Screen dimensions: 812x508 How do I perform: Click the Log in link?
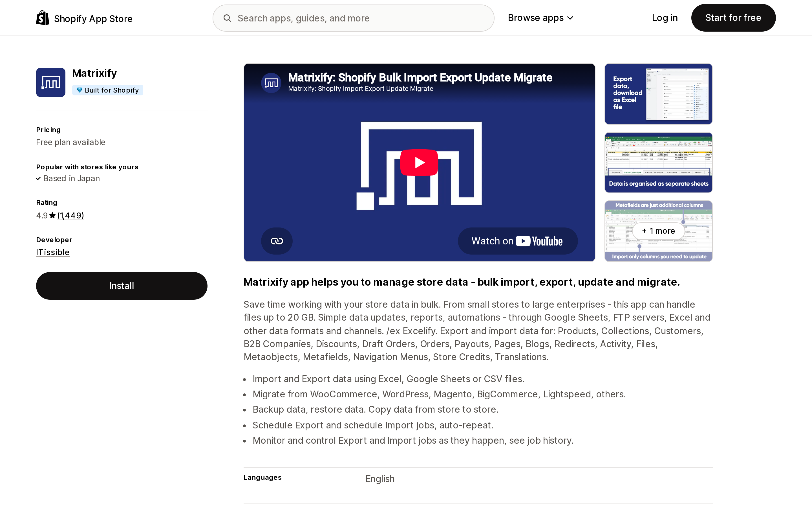tap(664, 18)
